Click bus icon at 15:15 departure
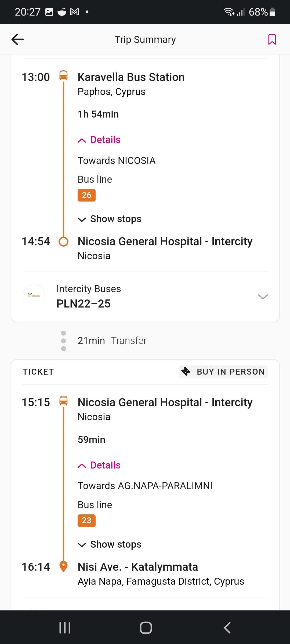Image resolution: width=290 pixels, height=644 pixels. pos(63,401)
